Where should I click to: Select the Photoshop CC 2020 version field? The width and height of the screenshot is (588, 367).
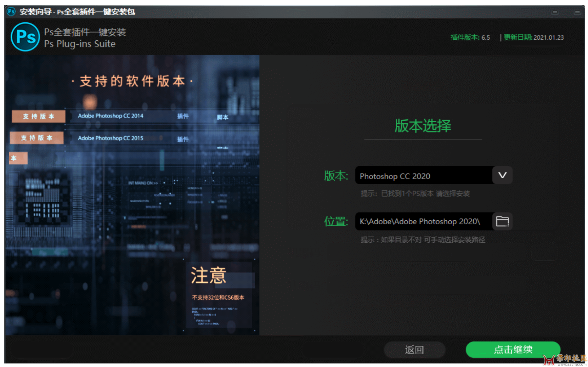(424, 175)
